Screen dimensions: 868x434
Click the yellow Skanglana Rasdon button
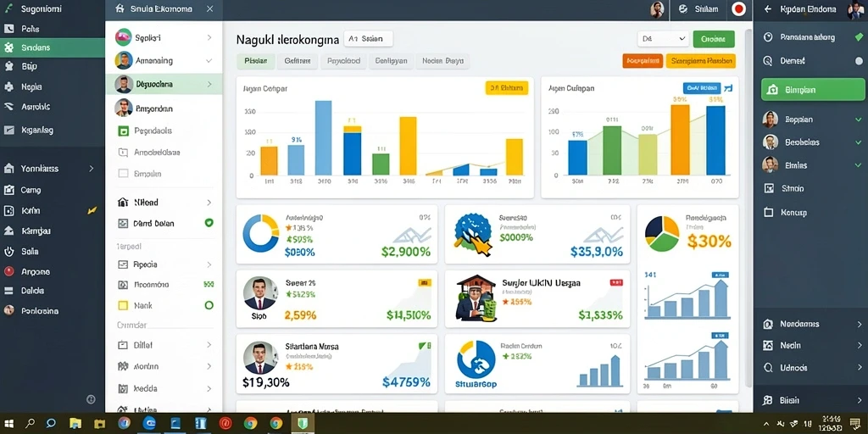coord(701,61)
